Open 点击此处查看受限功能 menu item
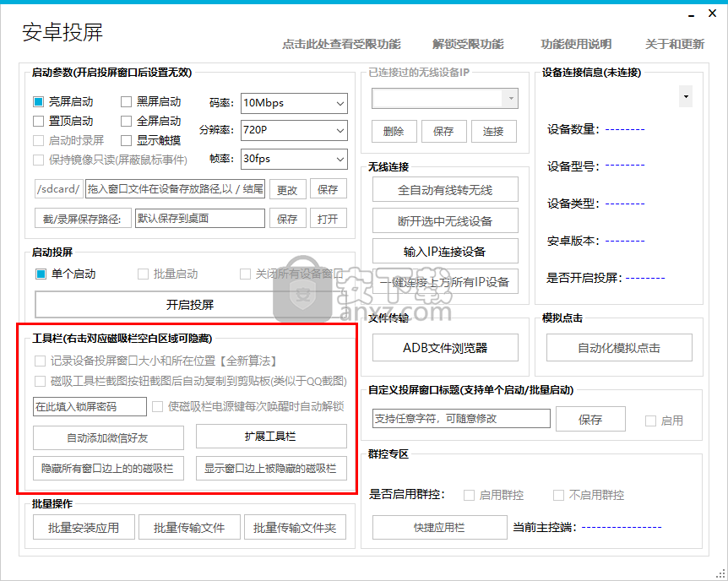 pos(341,44)
